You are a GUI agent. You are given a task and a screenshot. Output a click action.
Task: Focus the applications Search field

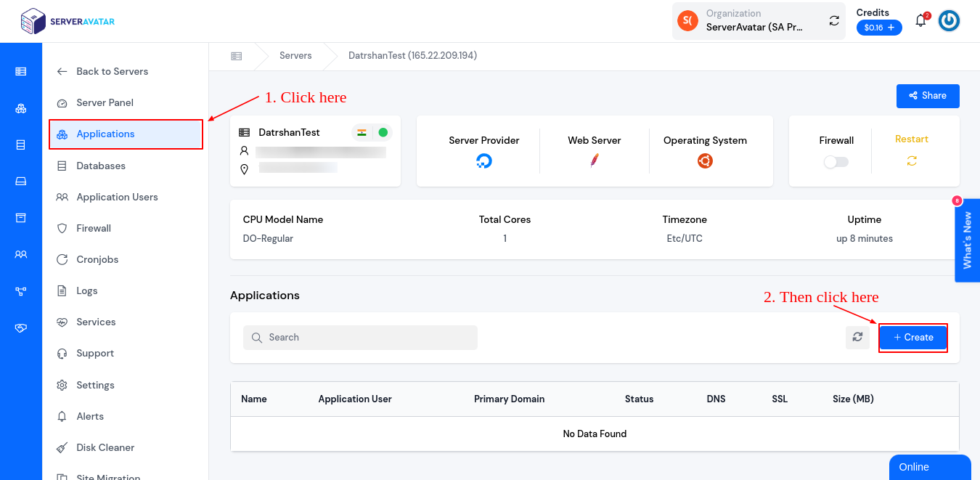pyautogui.click(x=360, y=338)
